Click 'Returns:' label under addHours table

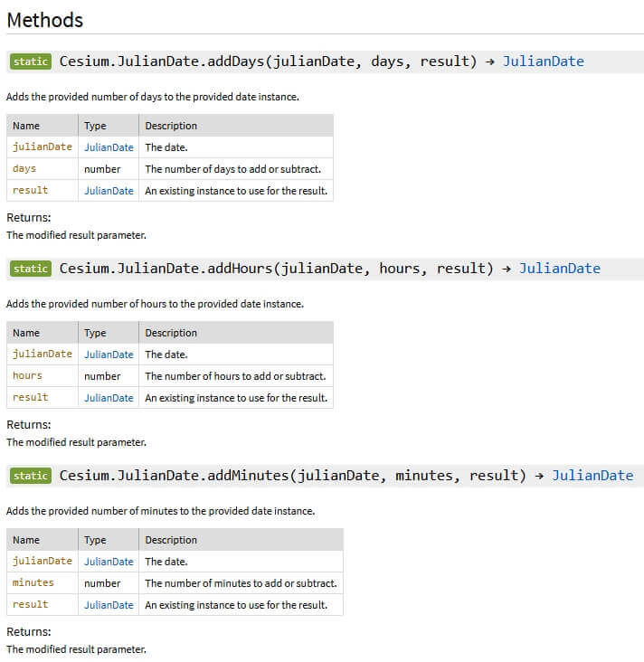[28, 425]
